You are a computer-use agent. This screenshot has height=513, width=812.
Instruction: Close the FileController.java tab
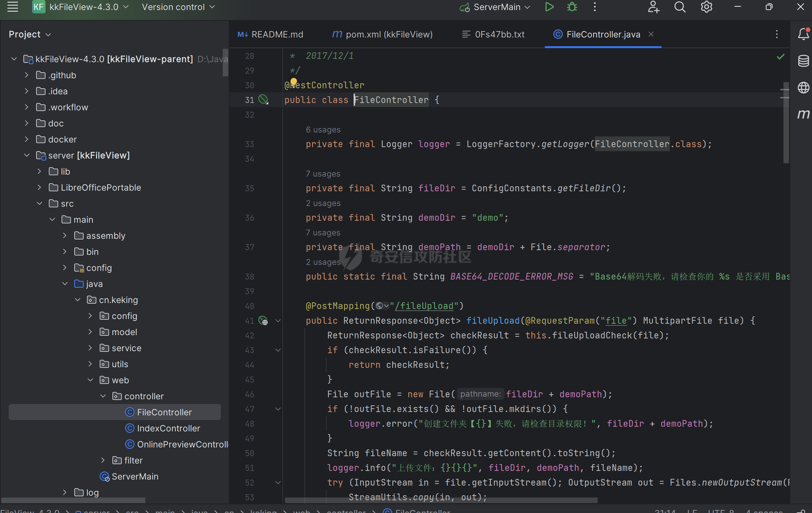pyautogui.click(x=651, y=34)
